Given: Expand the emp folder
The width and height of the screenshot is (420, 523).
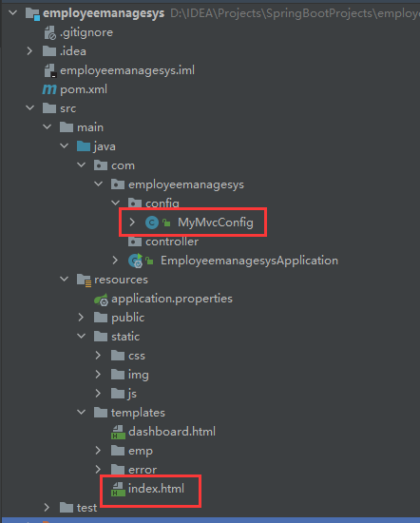Looking at the screenshot, I should pyautogui.click(x=98, y=451).
